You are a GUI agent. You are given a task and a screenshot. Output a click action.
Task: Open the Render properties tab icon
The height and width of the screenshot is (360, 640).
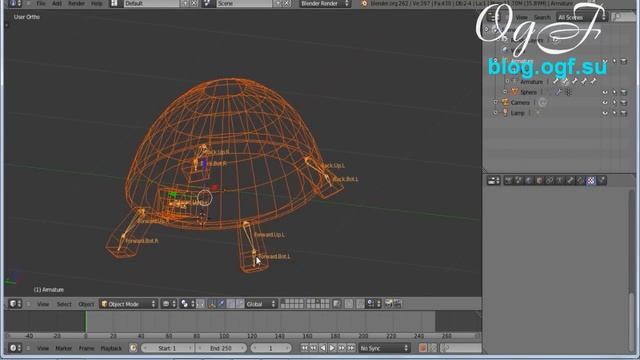(508, 180)
